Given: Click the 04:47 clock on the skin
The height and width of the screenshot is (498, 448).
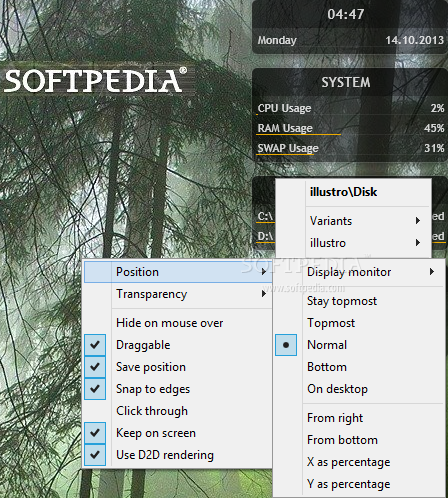Looking at the screenshot, I should point(346,14).
